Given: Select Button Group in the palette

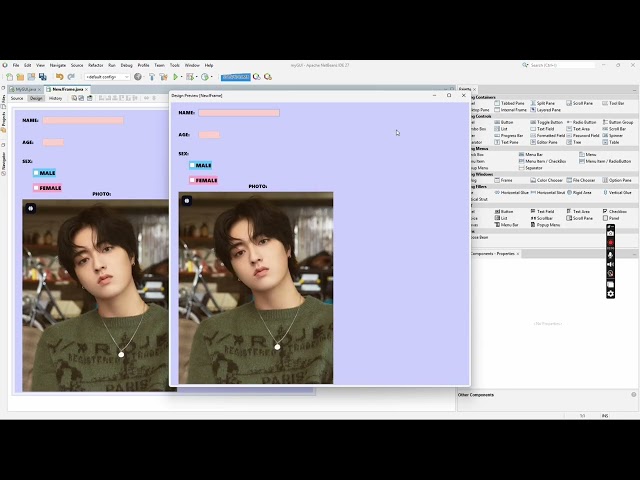Looking at the screenshot, I should click(x=618, y=122).
